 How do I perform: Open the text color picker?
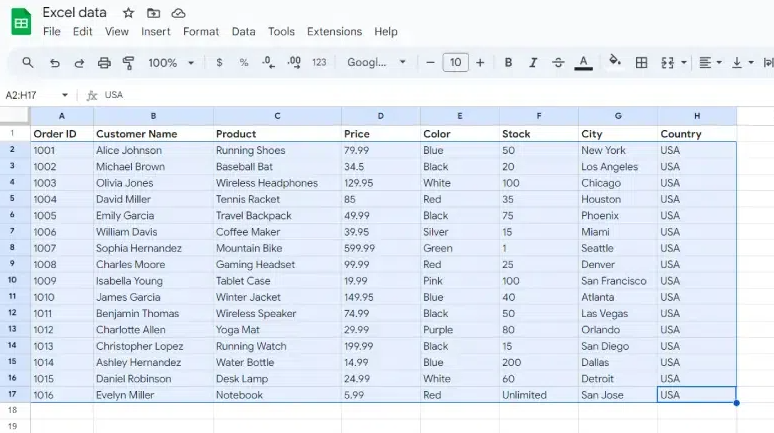584,63
